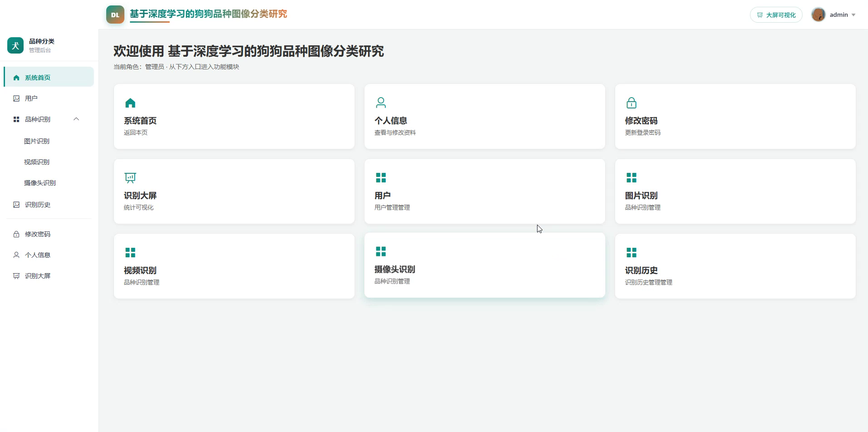Open the 修改密码 card title
This screenshot has height=432, width=868.
pos(641,121)
